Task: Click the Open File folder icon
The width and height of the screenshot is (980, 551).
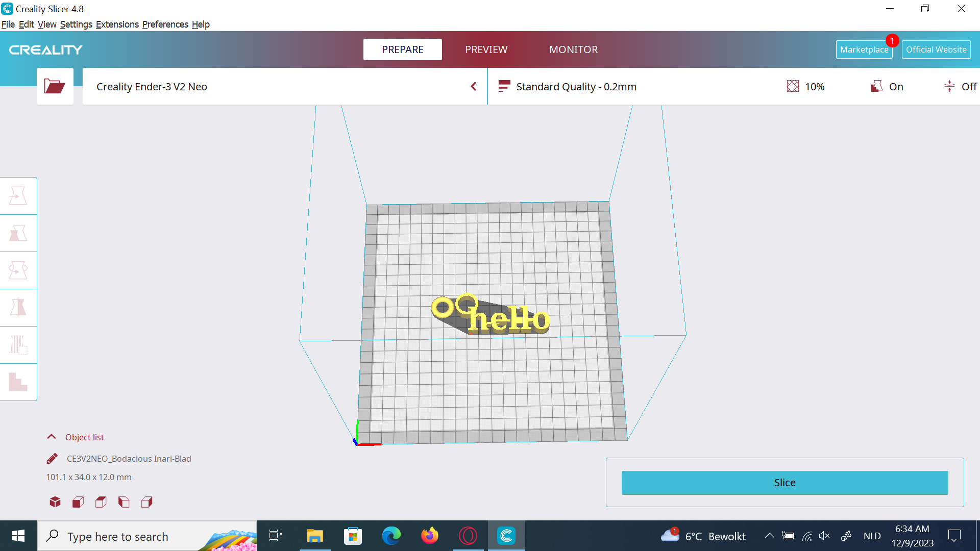Action: (55, 86)
